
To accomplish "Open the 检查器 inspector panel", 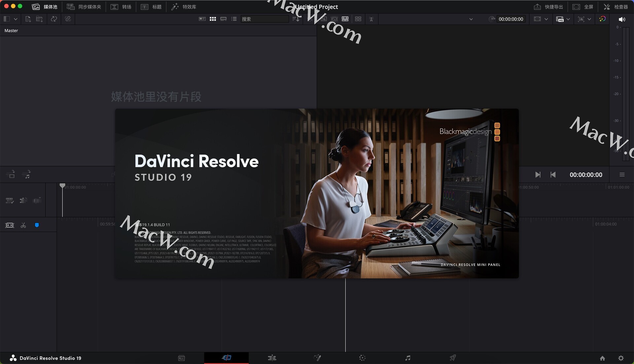I will [616, 7].
